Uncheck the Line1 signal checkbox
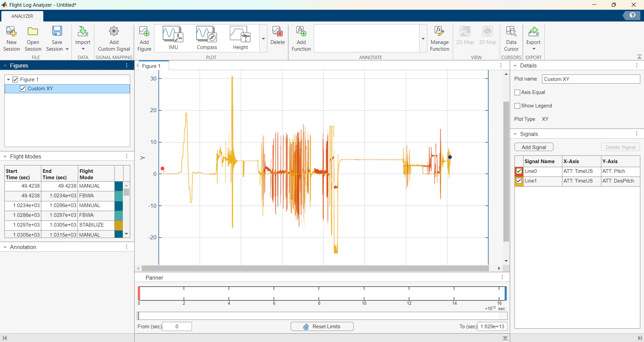 [519, 181]
